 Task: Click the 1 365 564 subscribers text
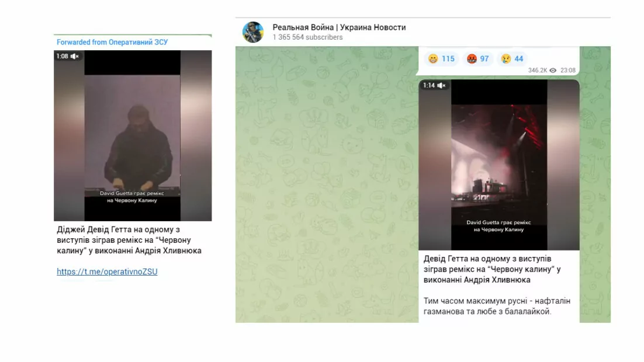coord(307,37)
